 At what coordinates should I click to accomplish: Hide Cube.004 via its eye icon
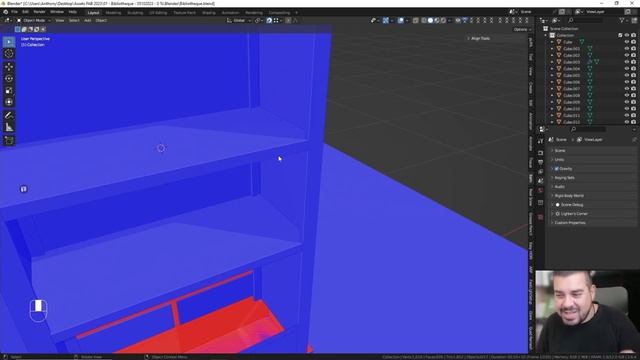pos(627,69)
